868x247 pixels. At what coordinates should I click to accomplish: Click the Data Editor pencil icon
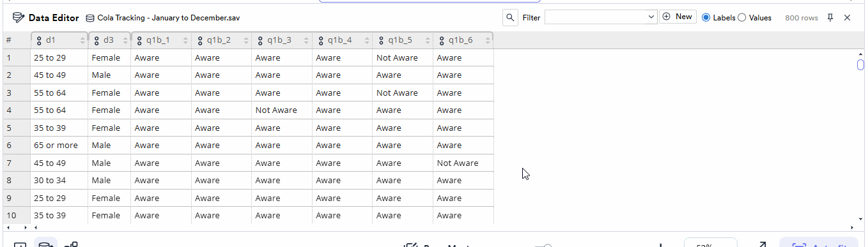pyautogui.click(x=19, y=18)
